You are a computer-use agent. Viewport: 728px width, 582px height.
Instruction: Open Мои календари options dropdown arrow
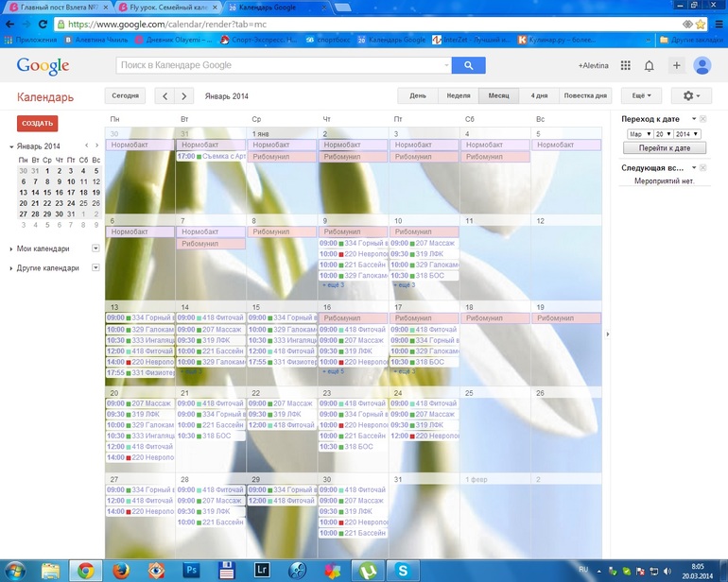pyautogui.click(x=95, y=248)
